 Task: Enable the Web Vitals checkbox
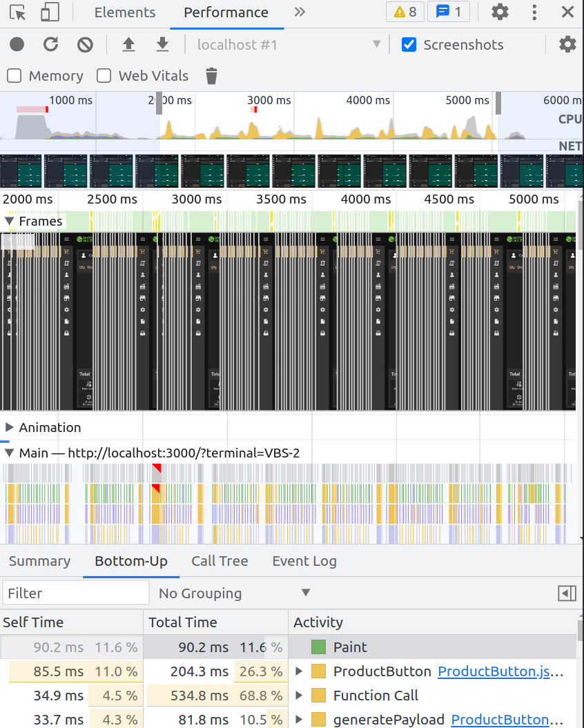[104, 76]
